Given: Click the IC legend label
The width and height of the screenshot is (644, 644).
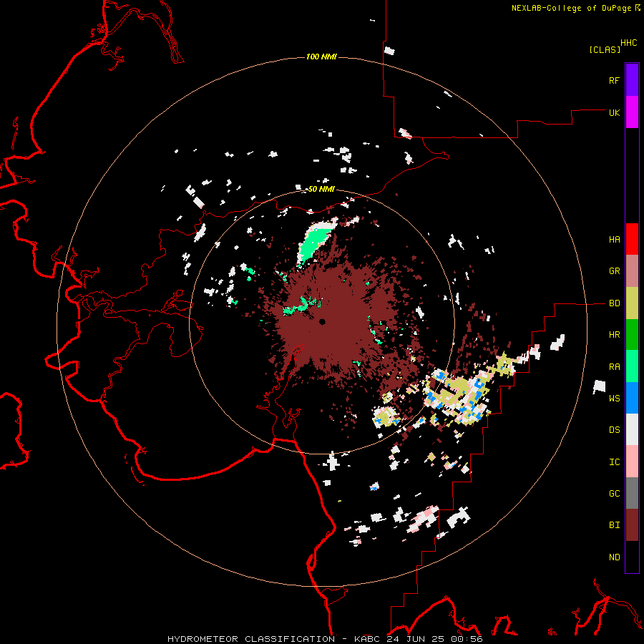Looking at the screenshot, I should pyautogui.click(x=614, y=462).
